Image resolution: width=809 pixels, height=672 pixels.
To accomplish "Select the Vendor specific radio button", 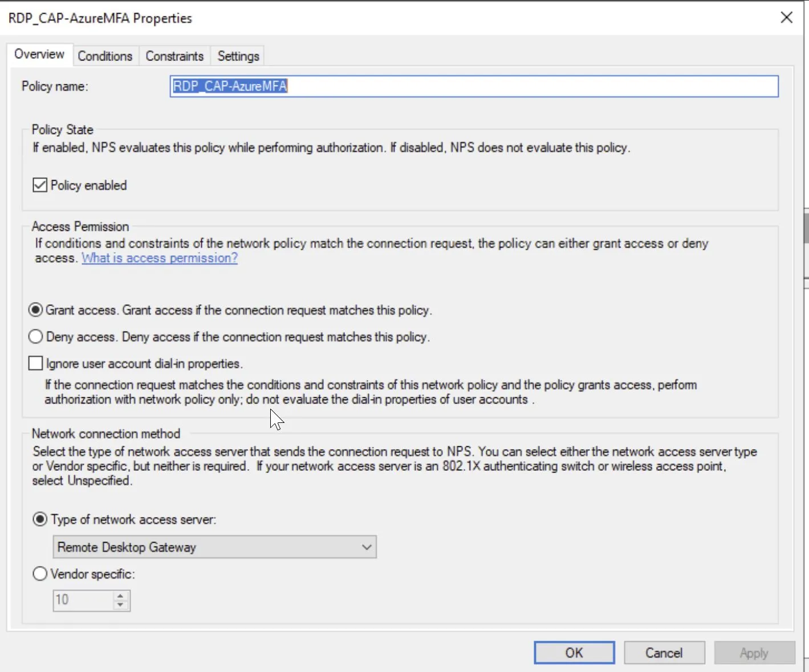I will pyautogui.click(x=40, y=574).
